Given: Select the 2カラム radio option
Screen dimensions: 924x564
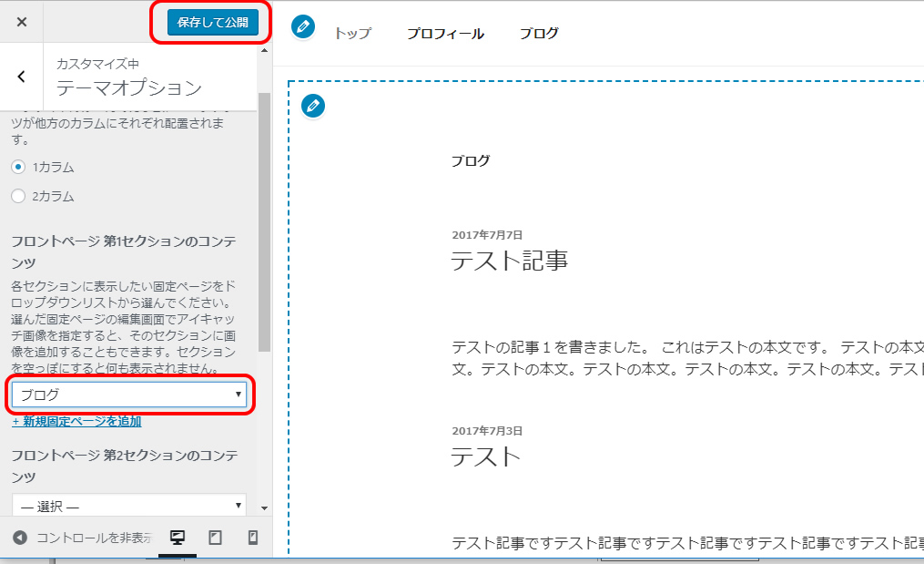Looking at the screenshot, I should (18, 196).
